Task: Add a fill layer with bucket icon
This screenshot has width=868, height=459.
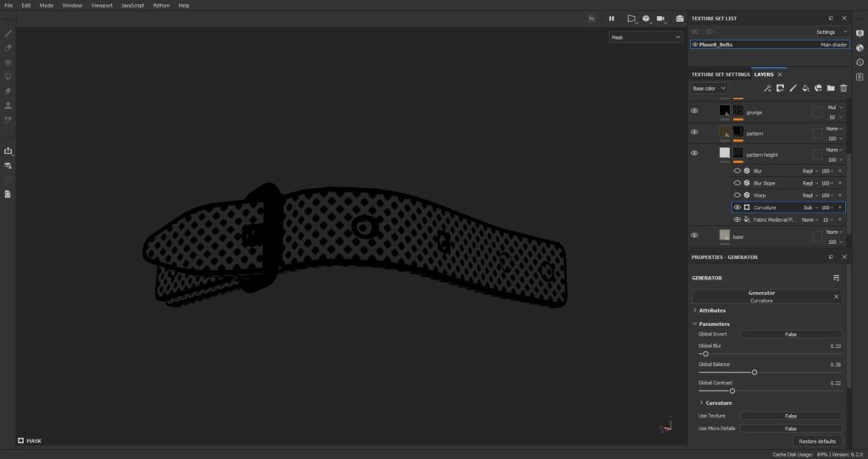Action: click(805, 88)
